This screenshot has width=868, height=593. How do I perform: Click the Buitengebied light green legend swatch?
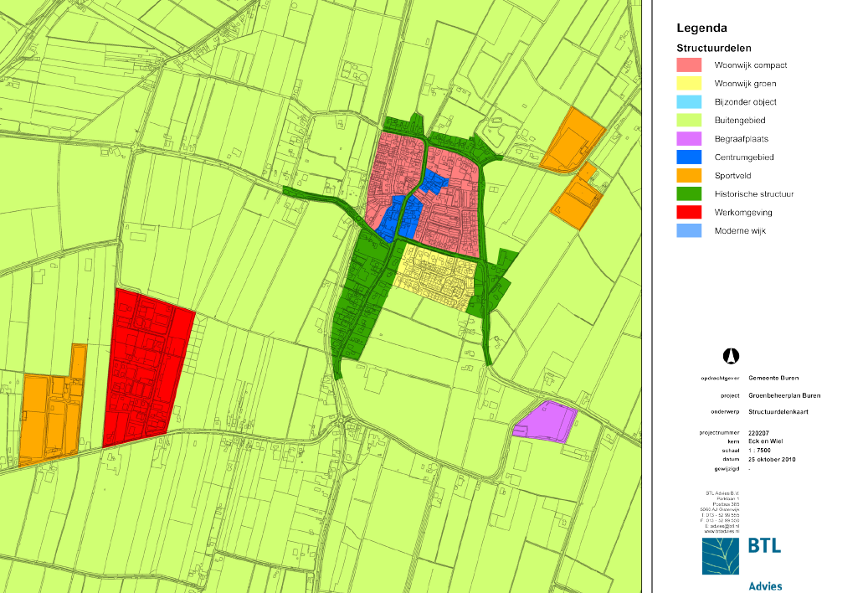689,120
